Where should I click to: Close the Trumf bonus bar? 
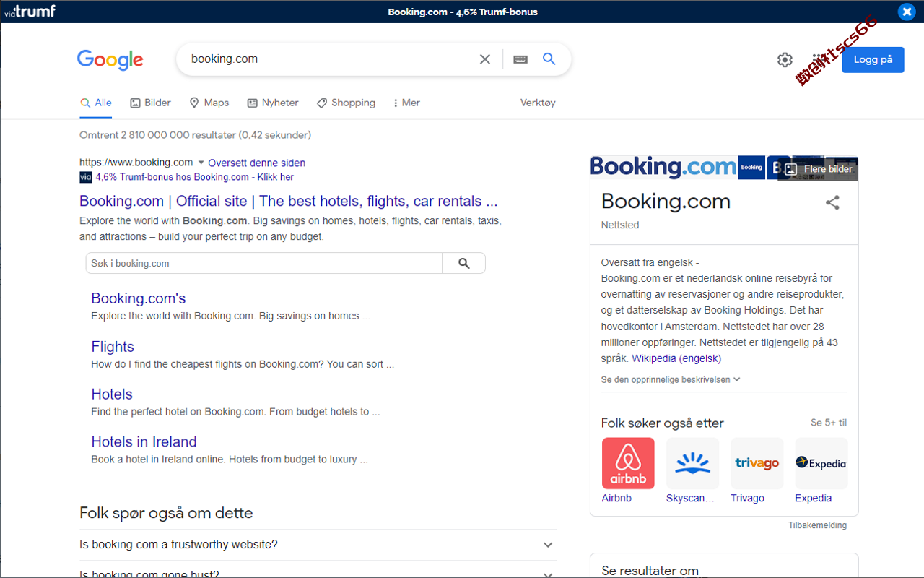[x=907, y=12]
